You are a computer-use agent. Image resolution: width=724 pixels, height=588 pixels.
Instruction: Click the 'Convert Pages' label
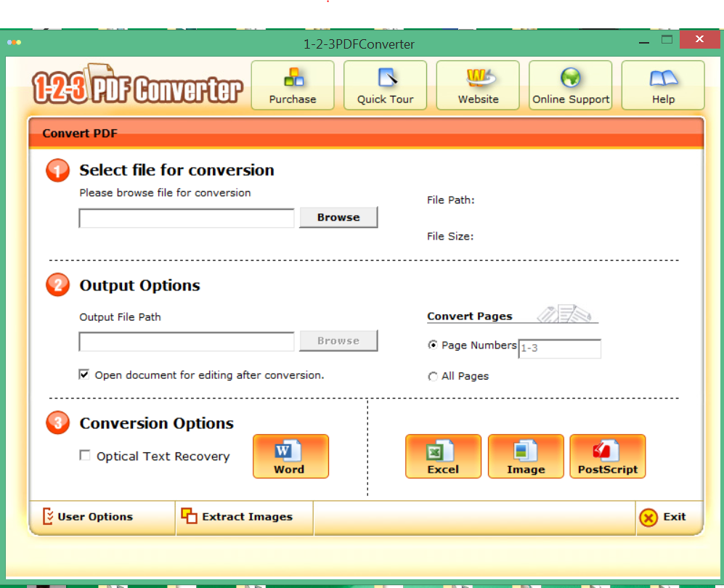point(470,317)
